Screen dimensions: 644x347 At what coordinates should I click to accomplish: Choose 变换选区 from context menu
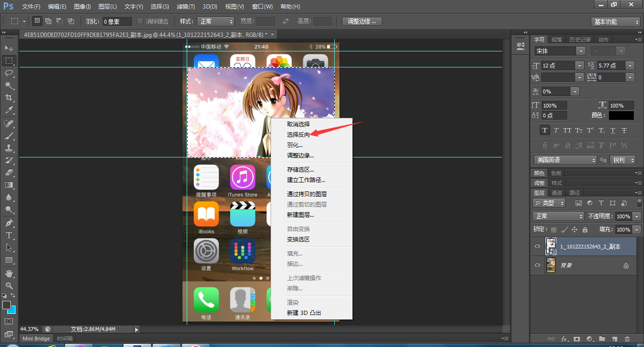pos(298,239)
